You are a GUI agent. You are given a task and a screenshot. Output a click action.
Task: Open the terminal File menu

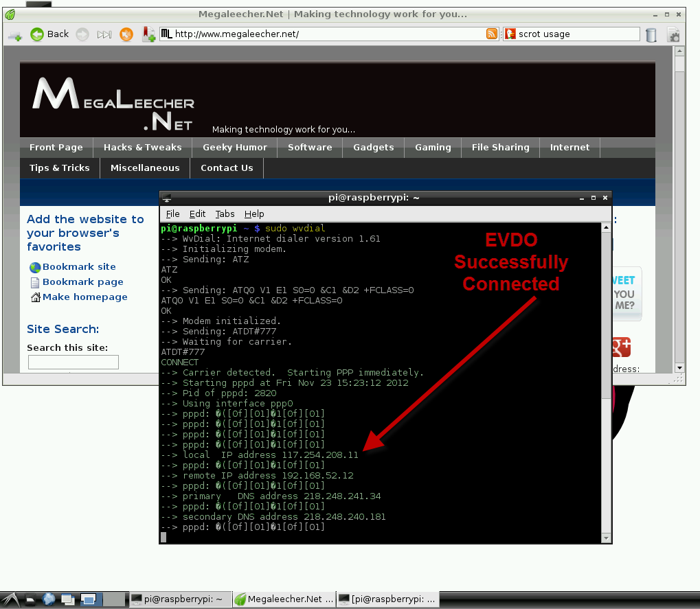[172, 214]
